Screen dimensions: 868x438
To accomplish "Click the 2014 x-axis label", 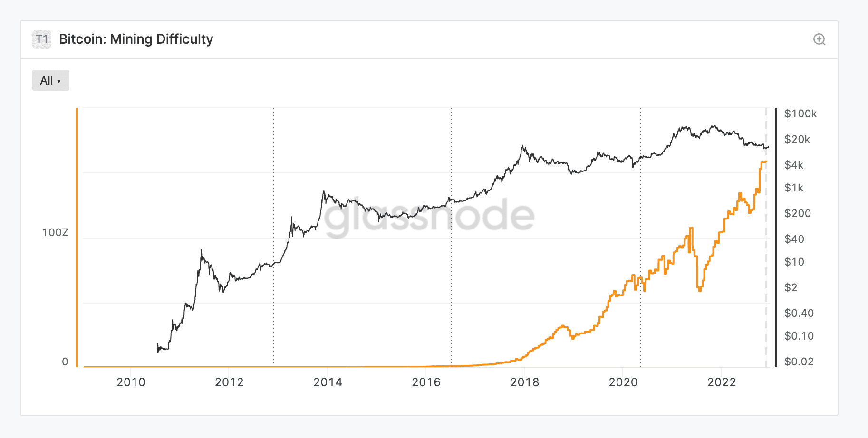I will click(x=328, y=382).
